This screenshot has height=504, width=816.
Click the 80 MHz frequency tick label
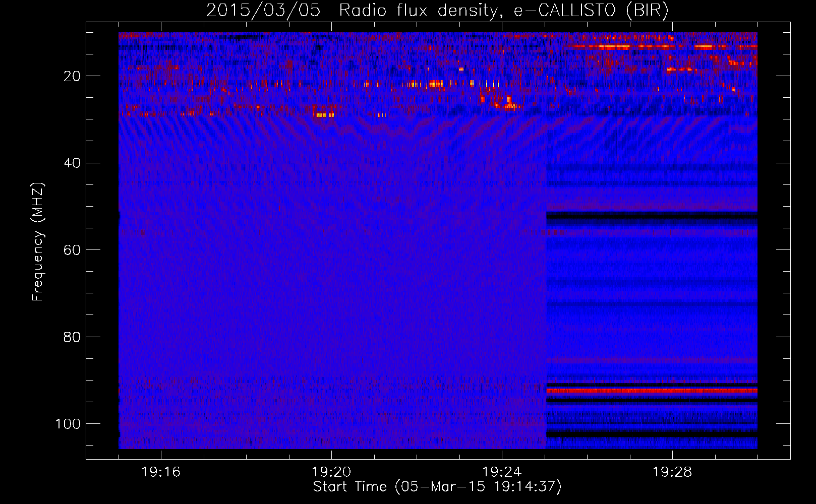72,337
